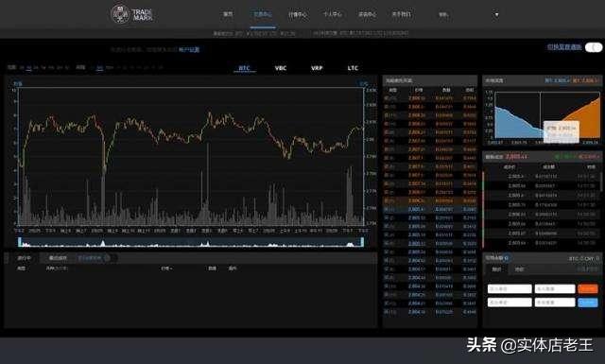This screenshot has width=605, height=364.
Task: Switch to the LTC coin tab
Action: pos(353,68)
